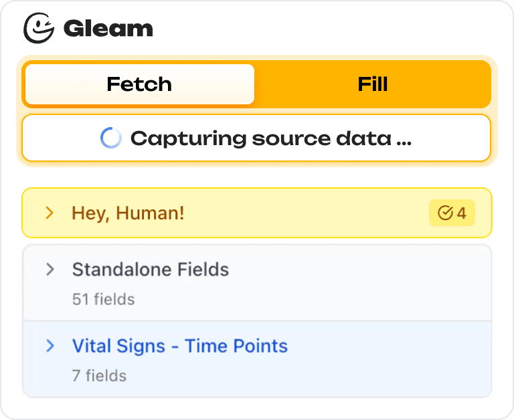Expand the Hey, Human! chevron arrow
This screenshot has width=514, height=420.
coord(49,213)
